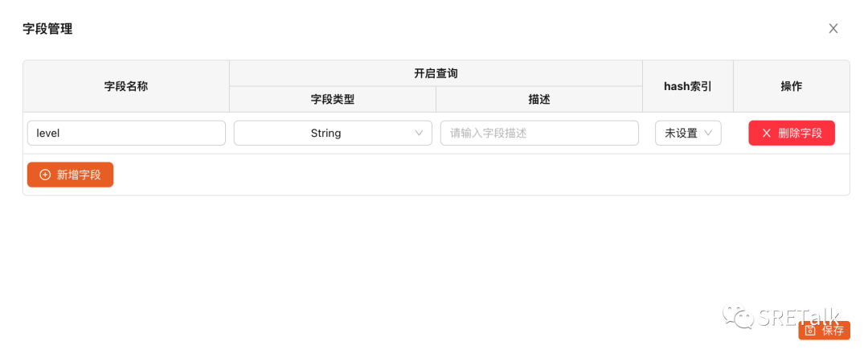Click the plus icon in 新增字段 button
Screen dimensions: 868x354
coord(45,175)
